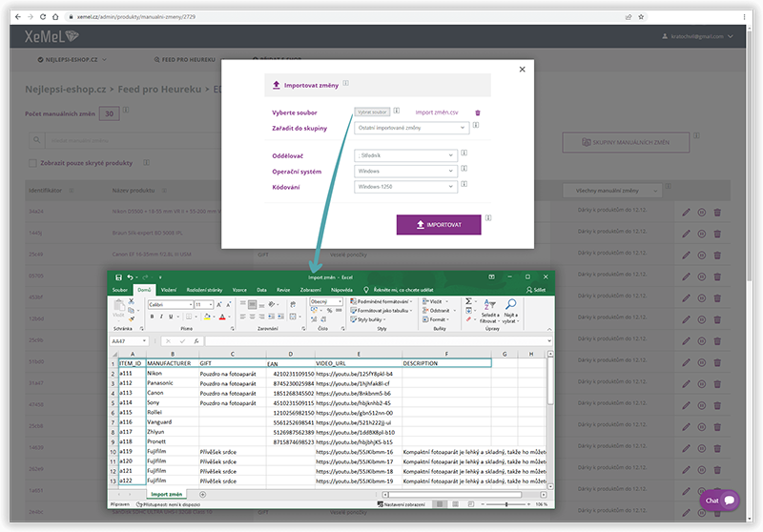This screenshot has height=532, width=763.
Task: Click the Cut scissors icon in Excel
Action: (x=131, y=301)
